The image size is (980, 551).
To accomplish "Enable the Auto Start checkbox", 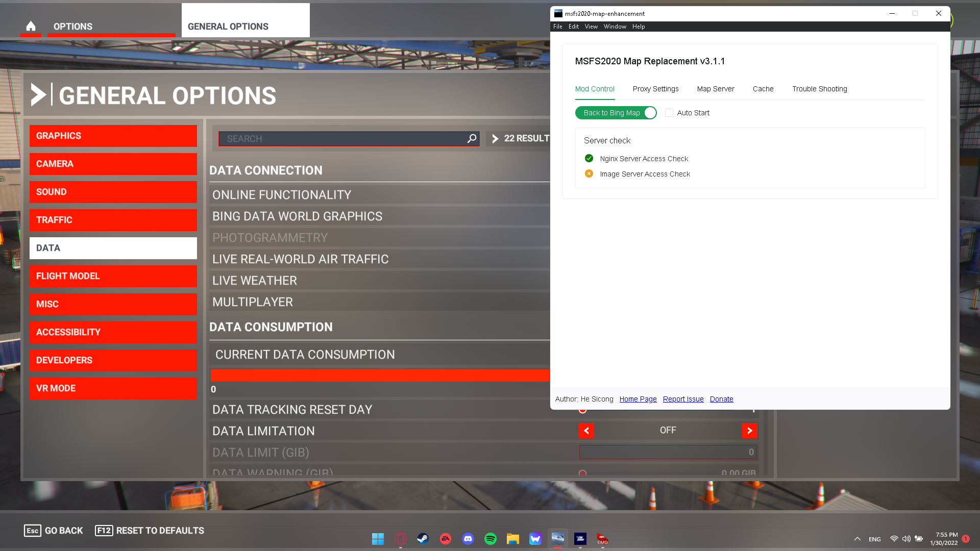I will (x=669, y=113).
